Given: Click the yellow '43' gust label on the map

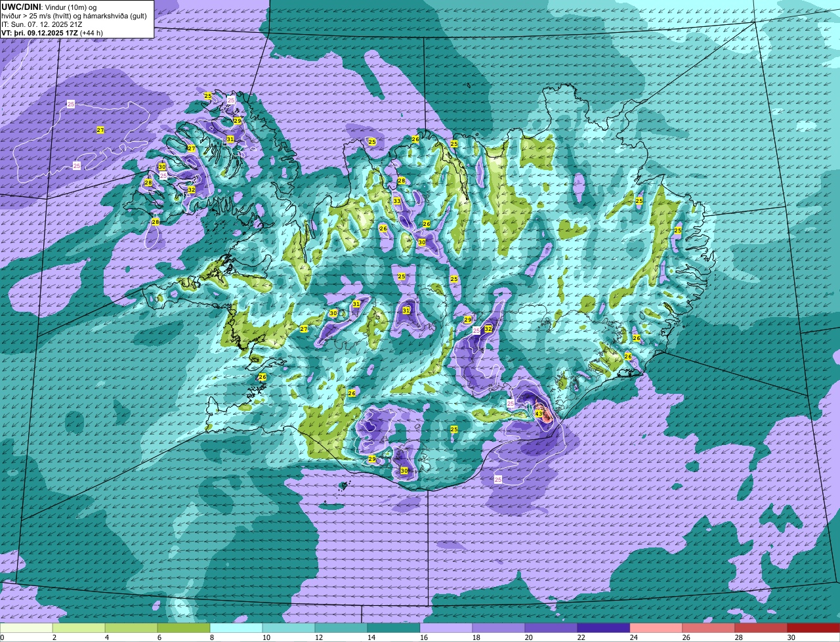Looking at the screenshot, I should [538, 414].
